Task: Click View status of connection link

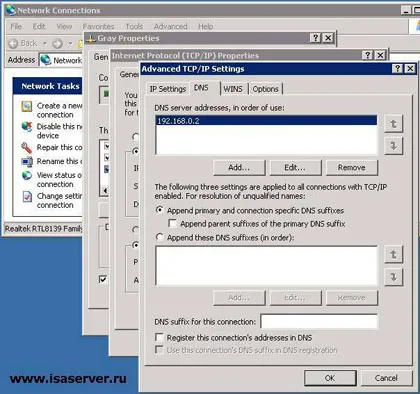Action: pos(59,179)
